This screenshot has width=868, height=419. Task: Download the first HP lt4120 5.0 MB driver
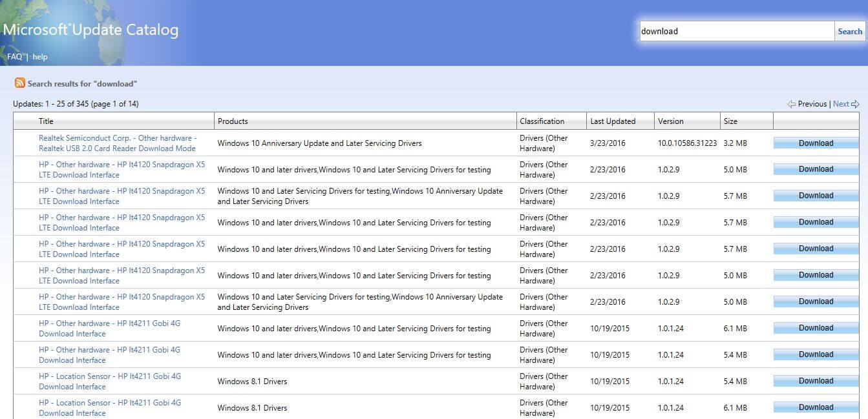[x=816, y=169]
